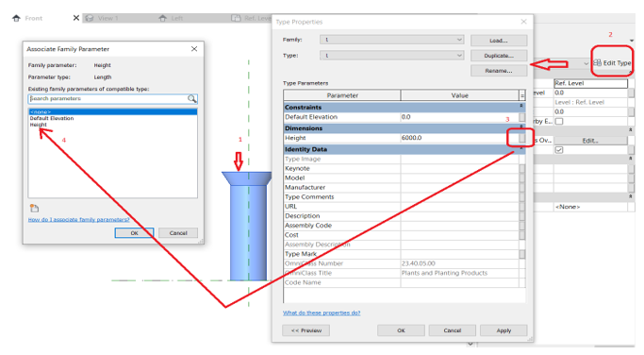Click the Front view home icon tab
This screenshot has width=644, height=355.
(16, 18)
